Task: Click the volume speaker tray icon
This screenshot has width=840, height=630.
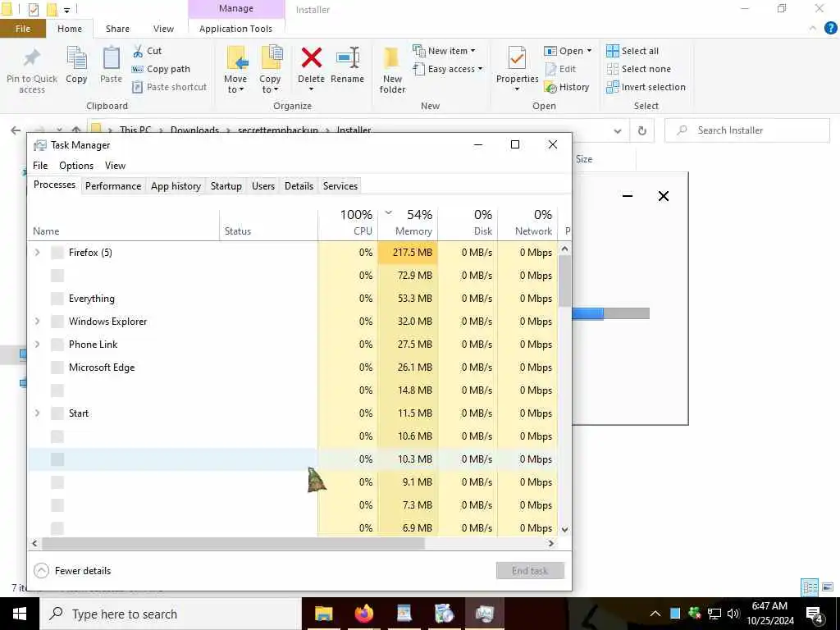Action: pos(733,614)
